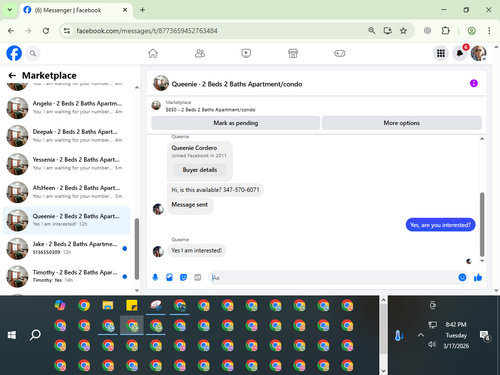Open Copilot from the taskbar
This screenshot has height=375, width=500.
point(60,305)
